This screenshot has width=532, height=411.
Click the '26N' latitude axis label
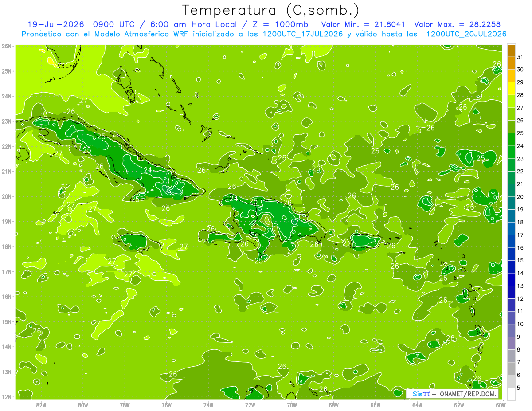point(7,46)
